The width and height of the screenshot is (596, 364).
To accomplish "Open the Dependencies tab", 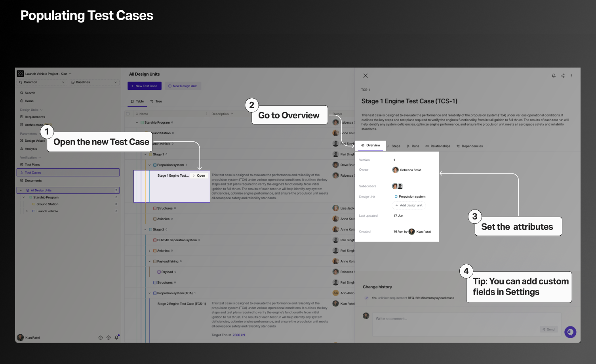I will point(470,146).
